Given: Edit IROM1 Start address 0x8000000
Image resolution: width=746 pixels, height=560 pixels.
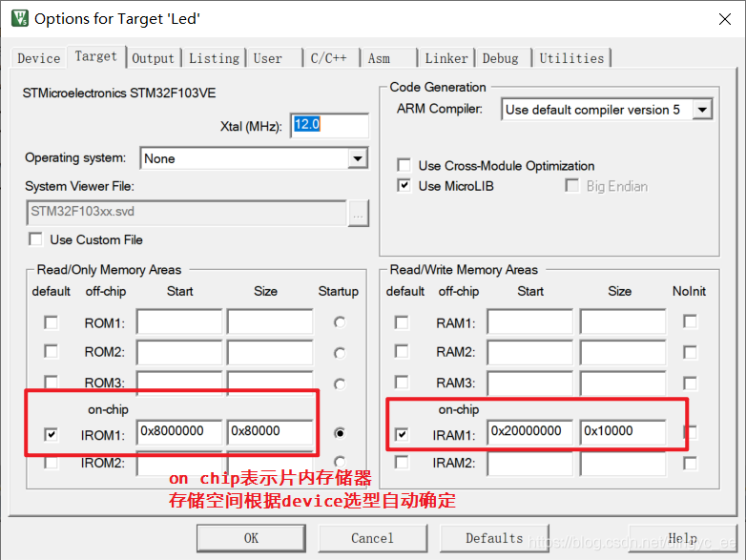Looking at the screenshot, I should [179, 432].
